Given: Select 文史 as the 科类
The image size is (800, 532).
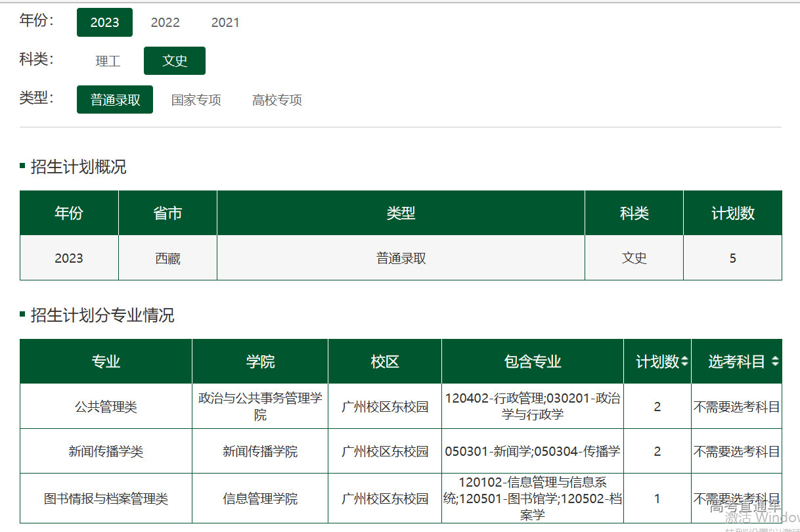Looking at the screenshot, I should click(x=175, y=61).
